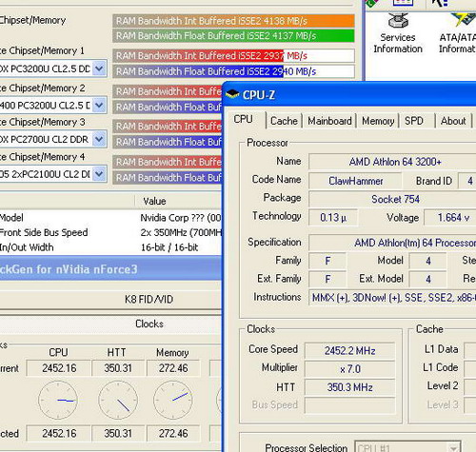The height and width of the screenshot is (452, 476).
Task: Click the selected HTT clock field at bottom
Action: (118, 433)
